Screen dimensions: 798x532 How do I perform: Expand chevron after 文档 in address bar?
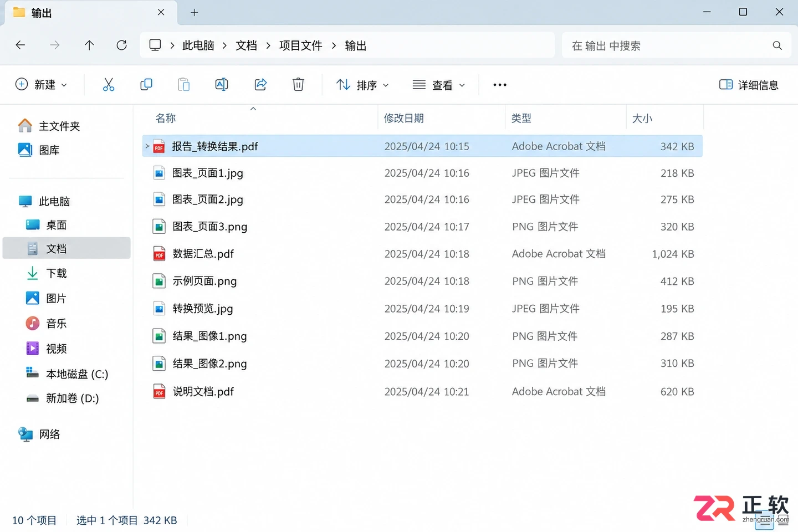pos(268,45)
